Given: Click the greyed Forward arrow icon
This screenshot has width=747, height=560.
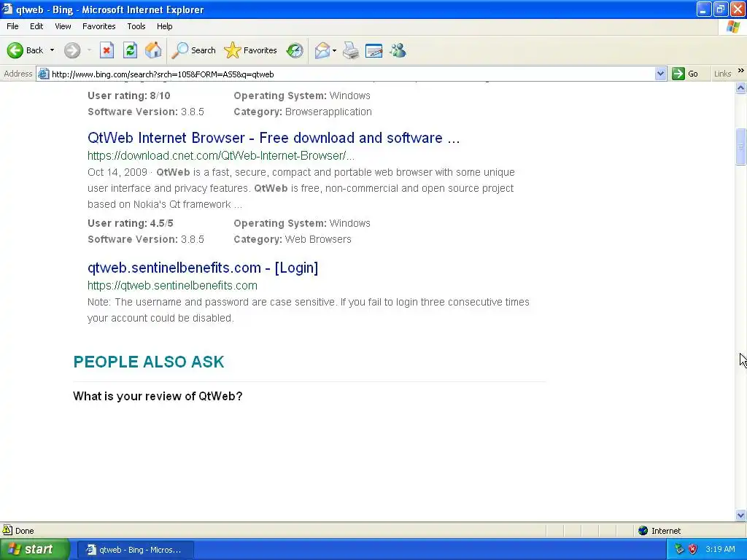Looking at the screenshot, I should 72,50.
